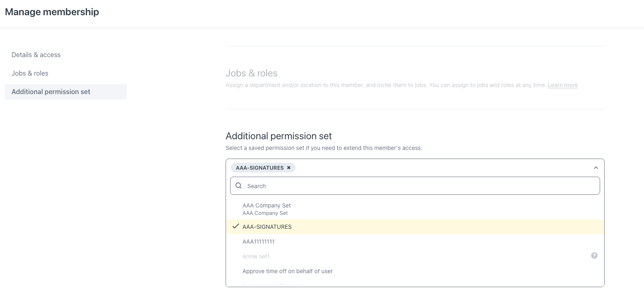Click the help question mark beside Annie set1
Image resolution: width=644 pixels, height=304 pixels.
[594, 256]
